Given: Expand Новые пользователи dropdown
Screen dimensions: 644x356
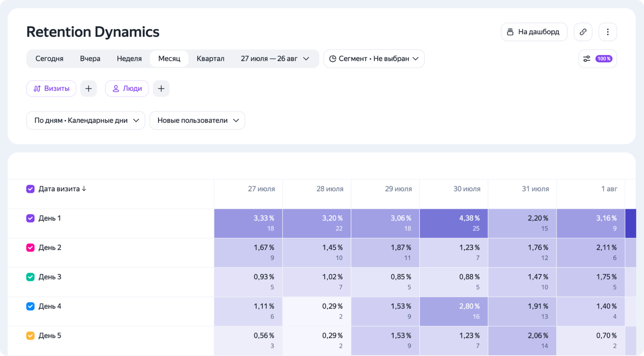Looking at the screenshot, I should tap(197, 120).
